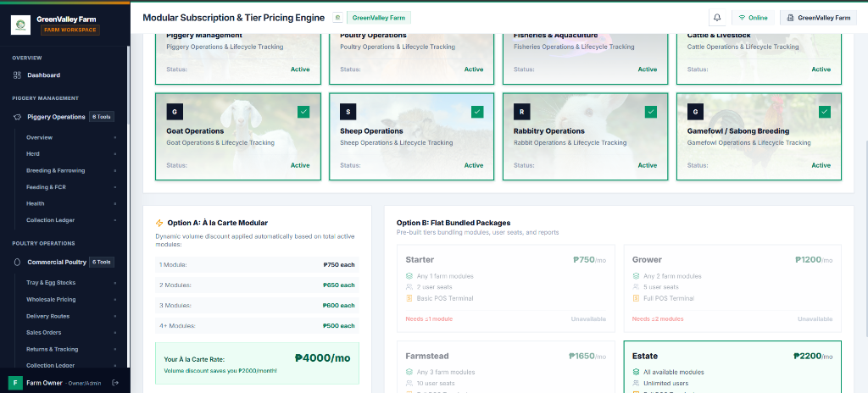Click the POS terminal icon in Grower package
868x393 pixels.
point(636,298)
